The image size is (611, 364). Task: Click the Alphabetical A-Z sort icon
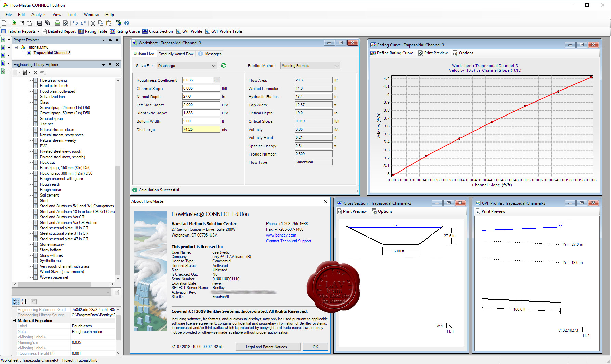click(24, 301)
